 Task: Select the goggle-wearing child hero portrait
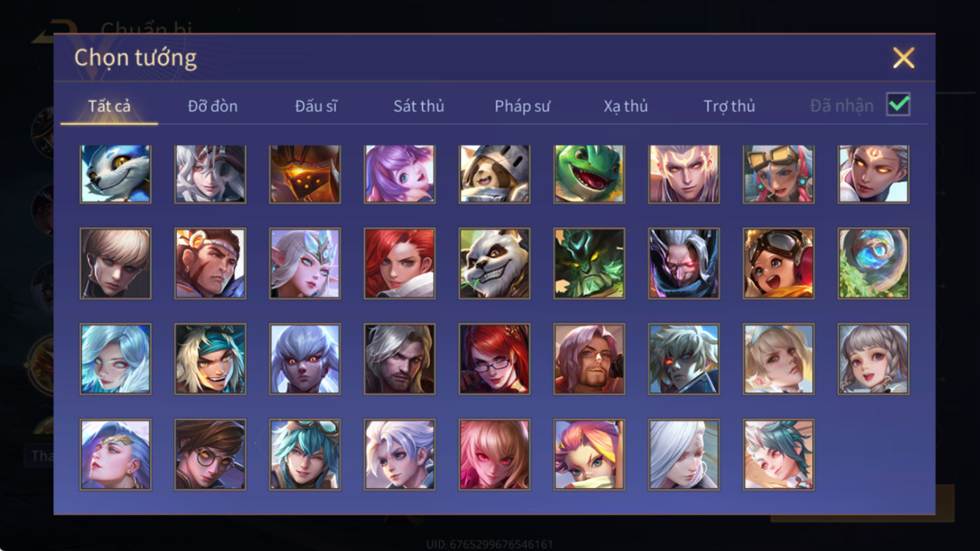click(778, 264)
